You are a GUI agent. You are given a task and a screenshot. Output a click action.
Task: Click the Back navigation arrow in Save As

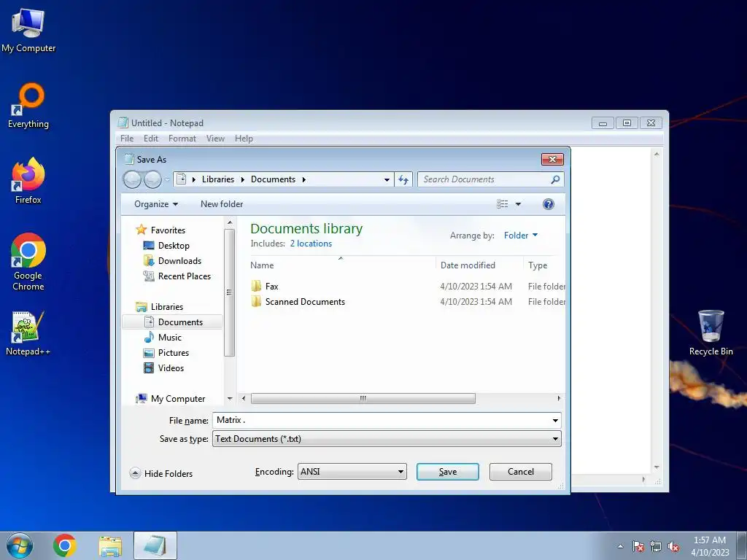point(132,179)
